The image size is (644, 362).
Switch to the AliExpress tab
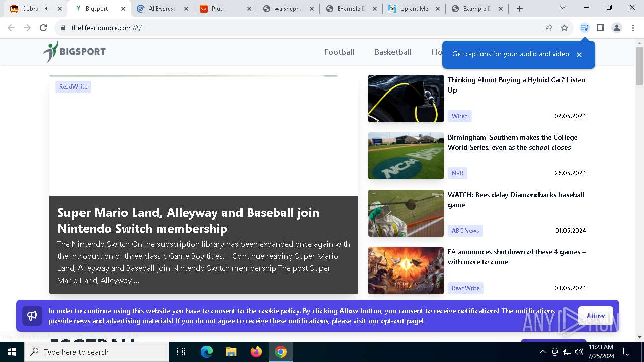coord(162,9)
